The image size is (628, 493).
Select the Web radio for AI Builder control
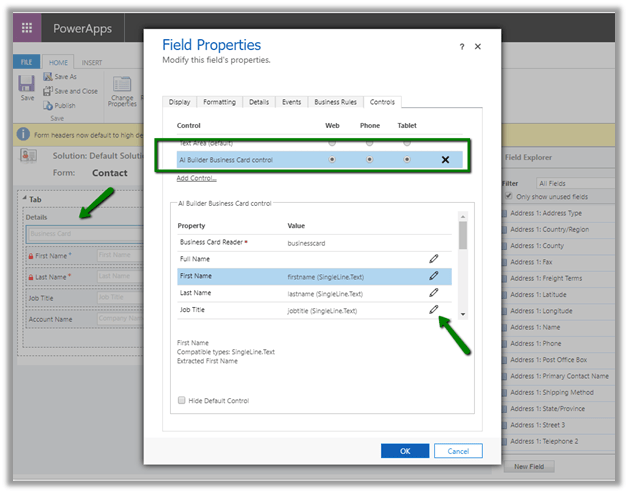point(331,159)
